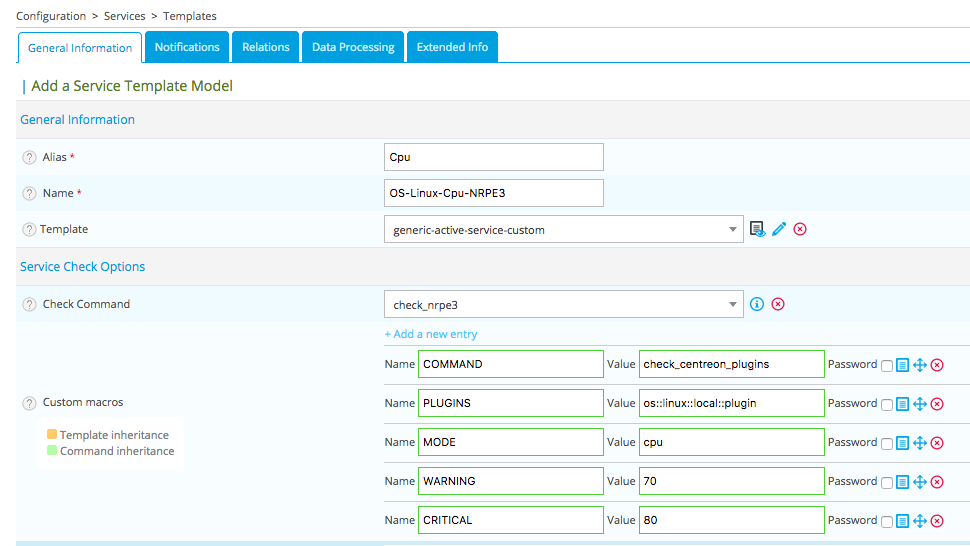Viewport: 970px width, 546px height.
Task: Click the Add a new entry link
Action: click(431, 334)
